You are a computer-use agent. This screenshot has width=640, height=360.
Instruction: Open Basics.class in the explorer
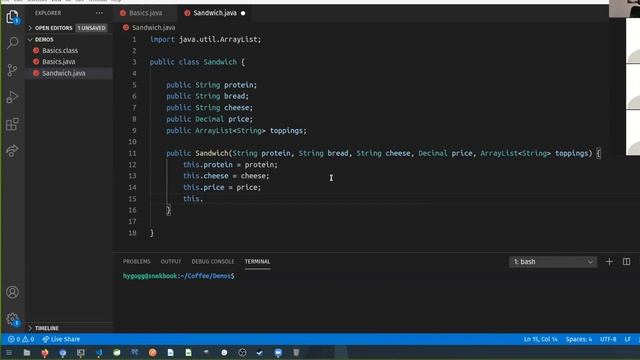coord(60,51)
